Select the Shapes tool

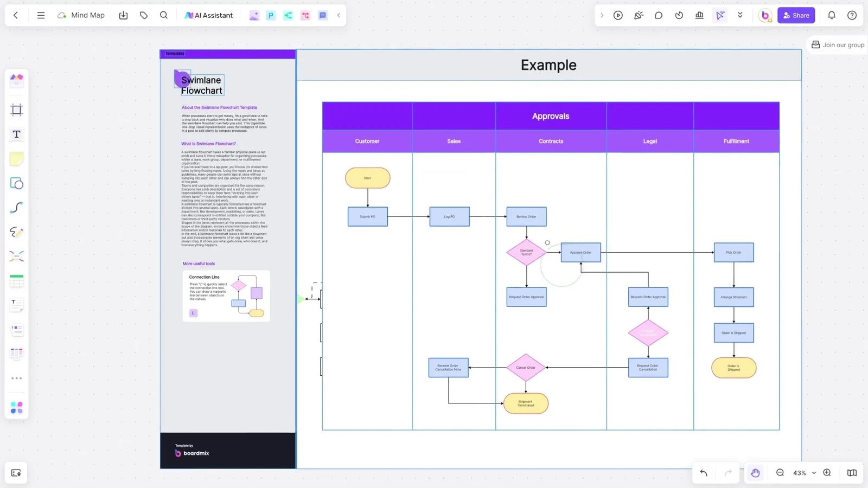17,183
